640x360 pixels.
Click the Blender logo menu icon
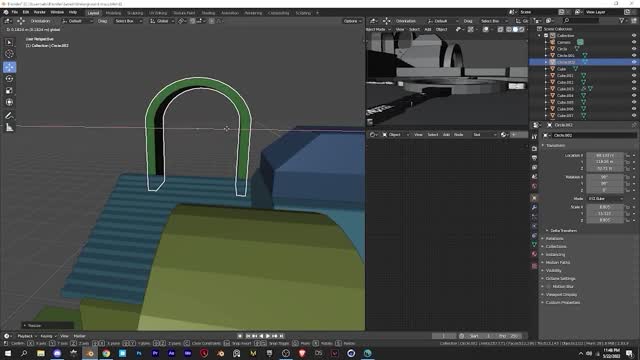click(6, 12)
